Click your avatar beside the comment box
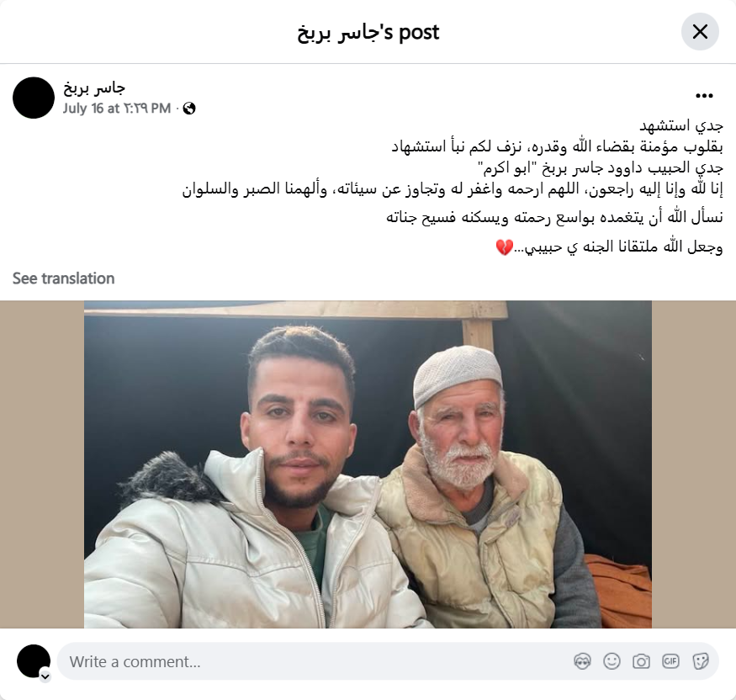The height and width of the screenshot is (700, 736). (x=34, y=661)
